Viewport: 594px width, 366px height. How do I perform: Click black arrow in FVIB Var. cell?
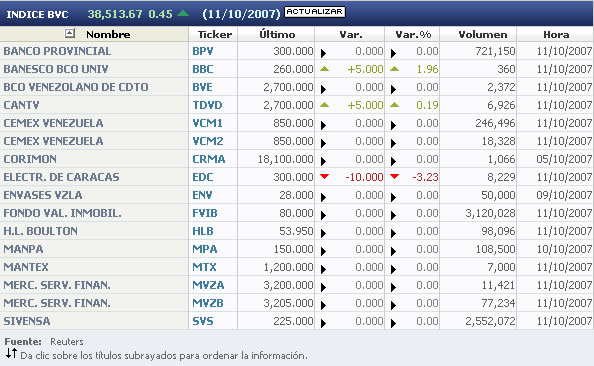[x=323, y=215]
